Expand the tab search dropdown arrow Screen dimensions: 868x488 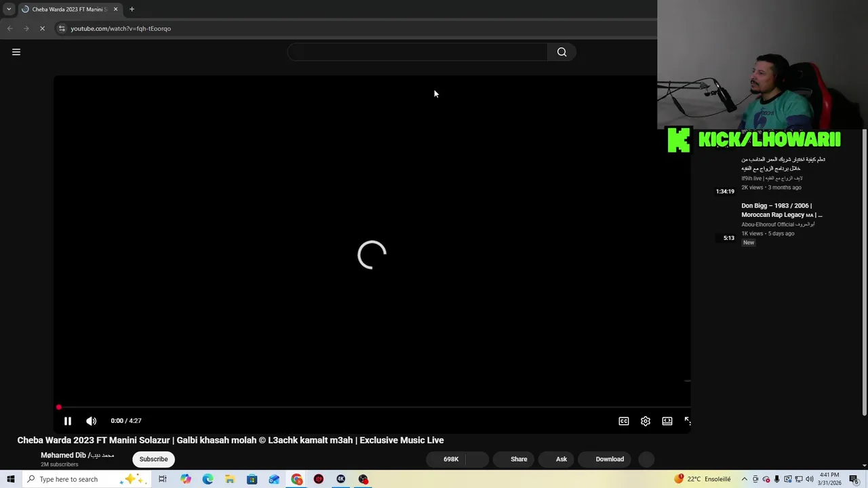9,9
